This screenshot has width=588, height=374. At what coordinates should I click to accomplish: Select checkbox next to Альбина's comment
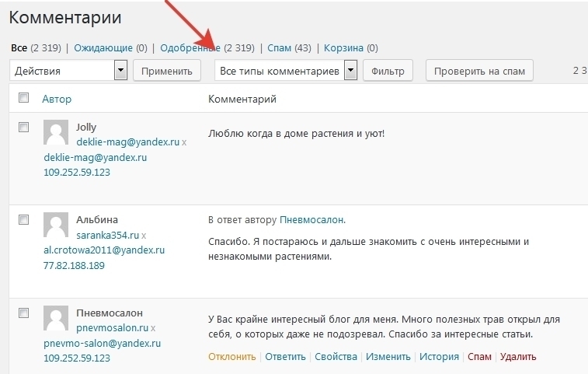pos(23,218)
